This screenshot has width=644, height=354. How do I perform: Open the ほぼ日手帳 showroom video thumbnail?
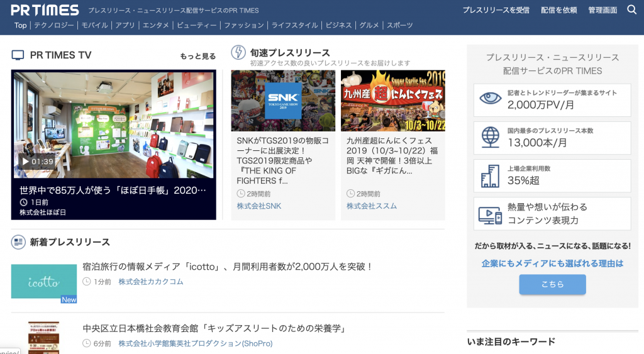[x=113, y=125]
